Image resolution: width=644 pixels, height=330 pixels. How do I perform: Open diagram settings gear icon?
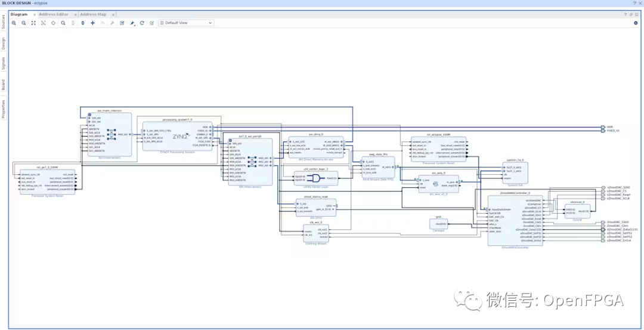tap(636, 23)
